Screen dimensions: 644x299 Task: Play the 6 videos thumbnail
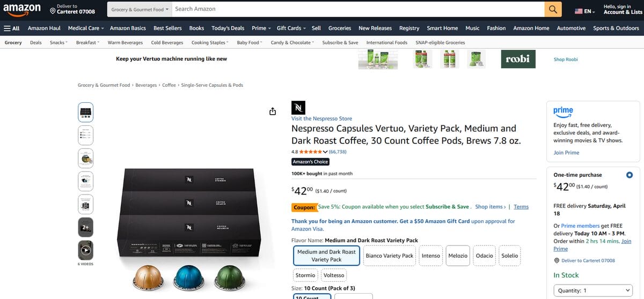coord(85,250)
